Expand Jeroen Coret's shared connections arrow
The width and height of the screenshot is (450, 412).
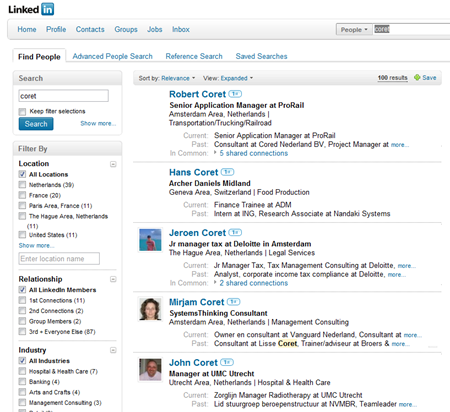coord(215,282)
